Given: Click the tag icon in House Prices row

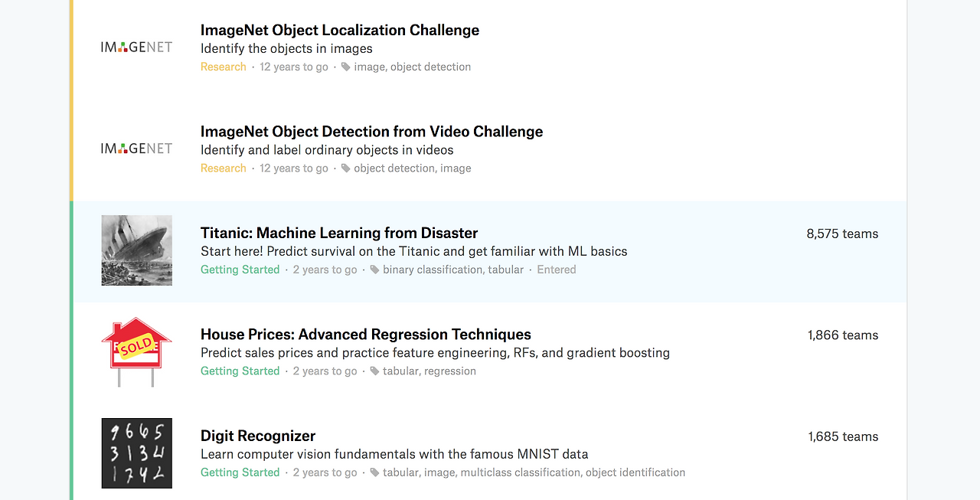Looking at the screenshot, I should pos(374,371).
